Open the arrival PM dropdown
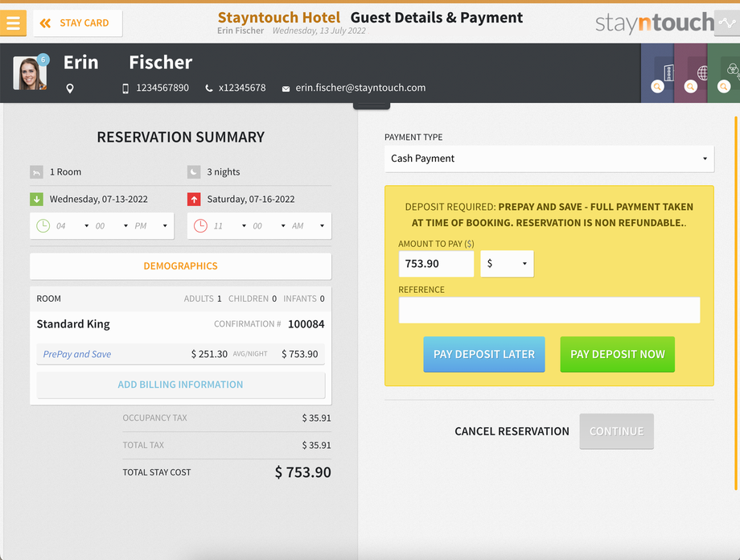 coord(150,226)
